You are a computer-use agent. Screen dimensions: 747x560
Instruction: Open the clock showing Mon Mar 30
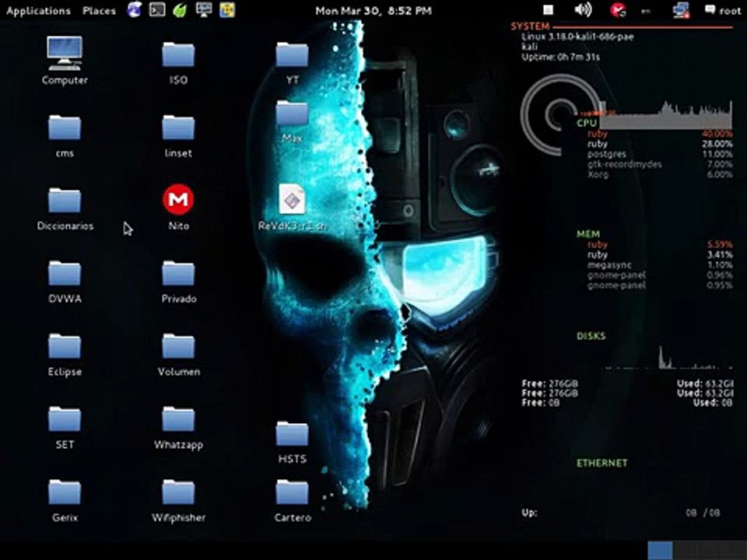(373, 10)
